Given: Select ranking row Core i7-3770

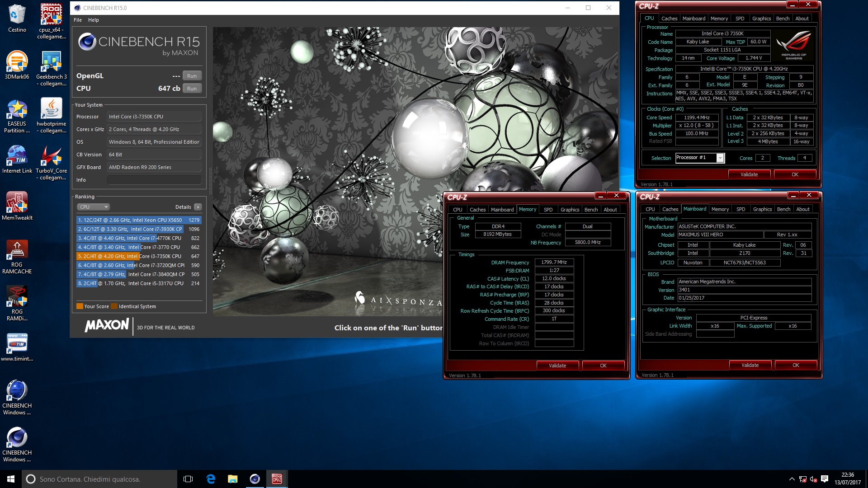Looking at the screenshot, I should point(139,247).
